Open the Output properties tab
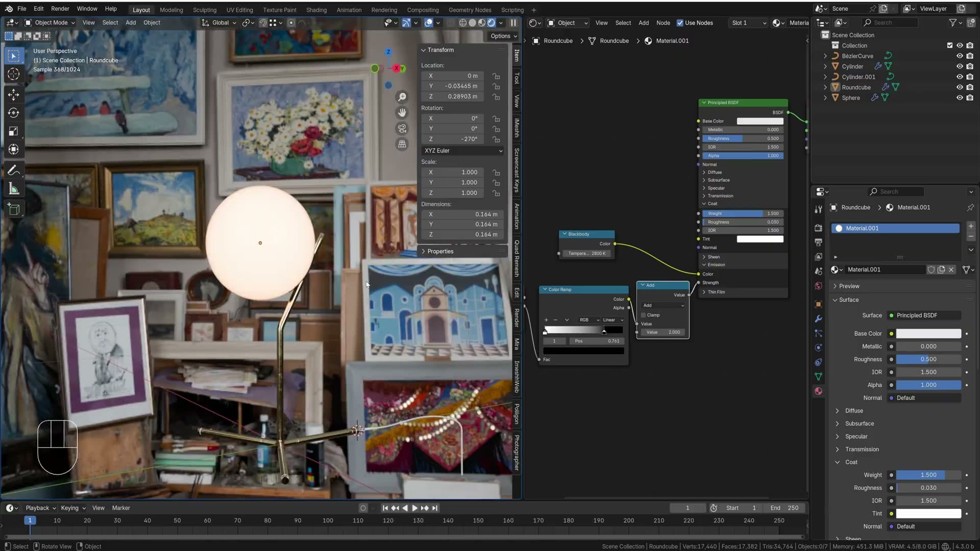This screenshot has width=980, height=551. tap(818, 242)
